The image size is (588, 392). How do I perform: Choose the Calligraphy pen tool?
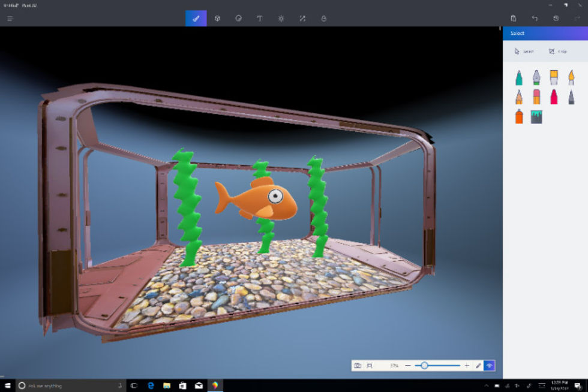pyautogui.click(x=536, y=77)
